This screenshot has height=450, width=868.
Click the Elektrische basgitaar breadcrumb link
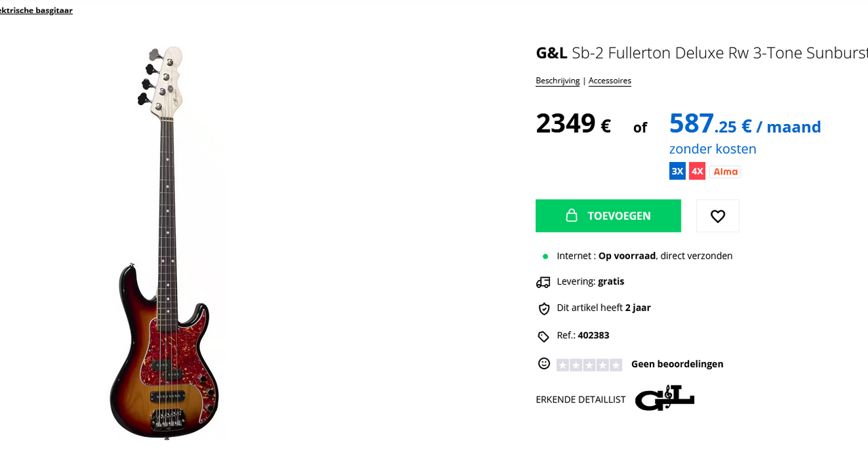[x=36, y=10]
